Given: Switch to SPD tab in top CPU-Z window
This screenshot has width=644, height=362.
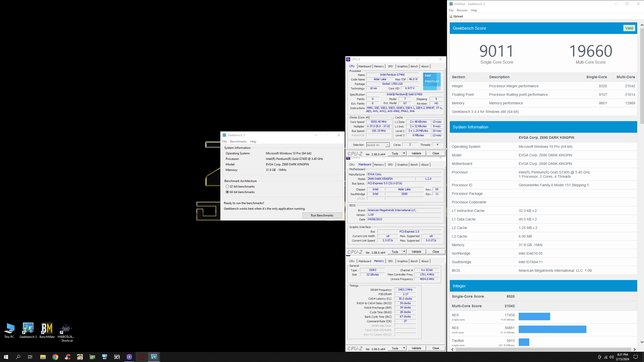Looking at the screenshot, I should pos(390,66).
